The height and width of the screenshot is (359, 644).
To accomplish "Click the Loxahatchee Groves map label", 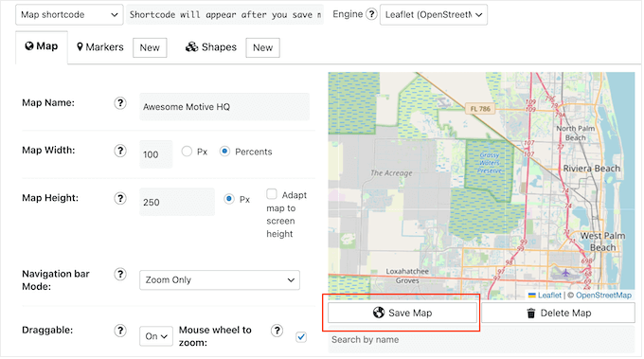I will point(407,277).
